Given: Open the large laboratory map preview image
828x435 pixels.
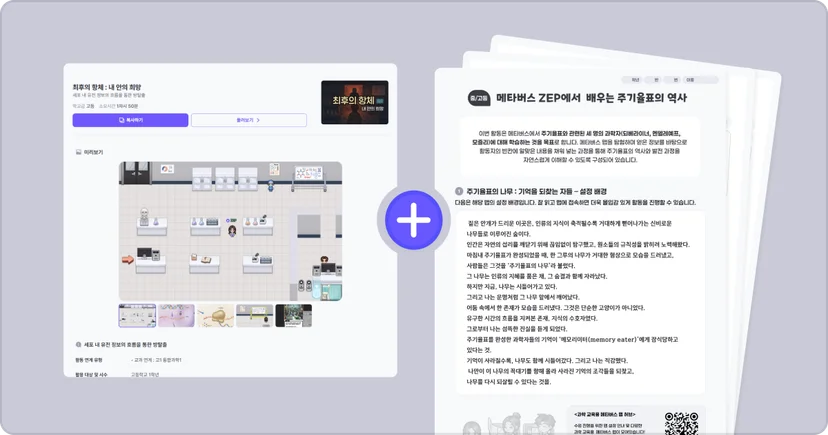Looking at the screenshot, I should [x=230, y=231].
